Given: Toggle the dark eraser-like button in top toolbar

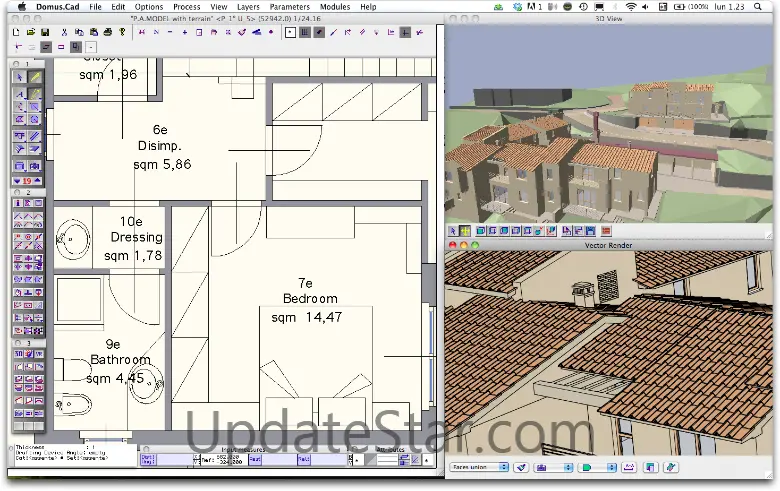Looking at the screenshot, I should click(x=319, y=32).
